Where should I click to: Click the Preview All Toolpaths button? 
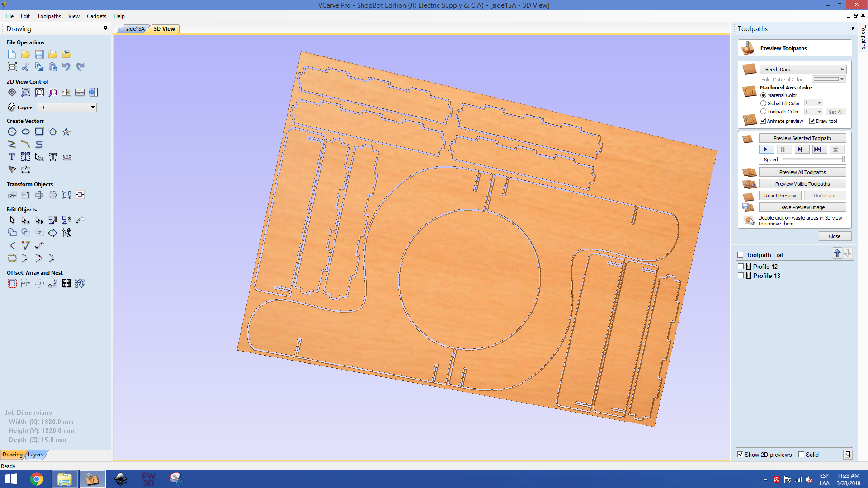802,172
